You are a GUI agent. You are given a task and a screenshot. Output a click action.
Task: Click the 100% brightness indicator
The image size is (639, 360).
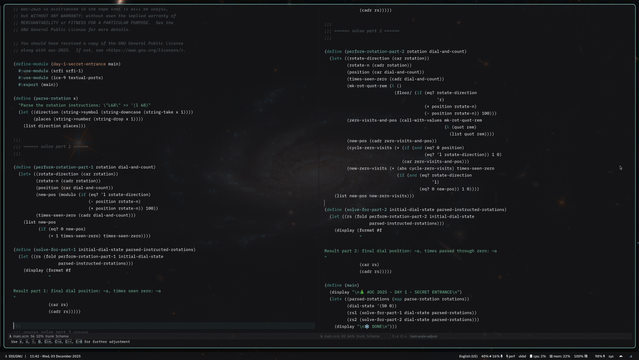(x=581, y=356)
